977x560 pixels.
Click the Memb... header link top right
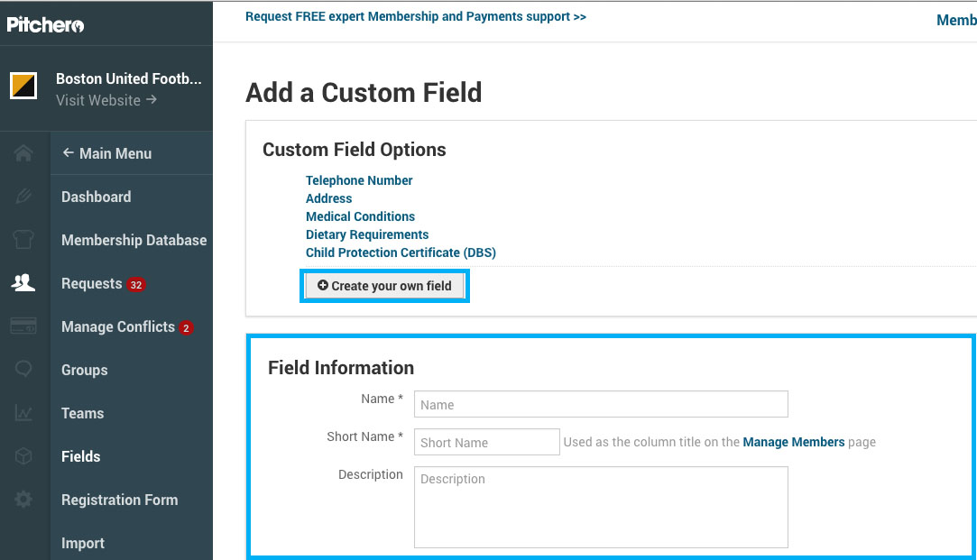tap(956, 20)
